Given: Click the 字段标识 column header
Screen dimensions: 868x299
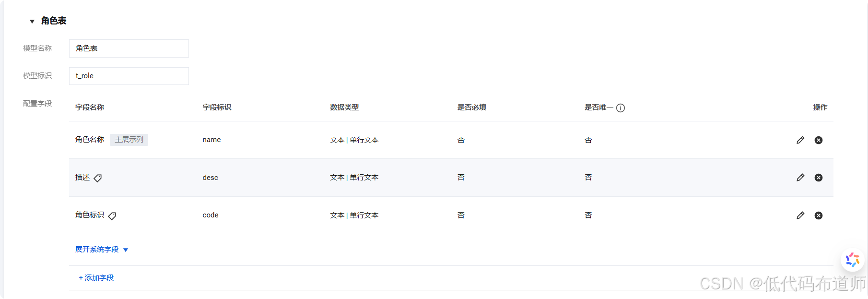Looking at the screenshot, I should (217, 108).
